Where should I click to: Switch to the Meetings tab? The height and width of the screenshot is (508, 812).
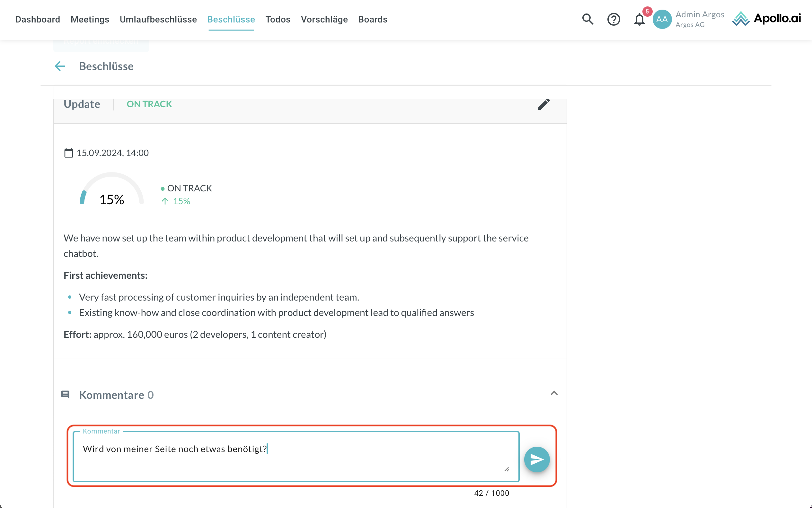pyautogui.click(x=90, y=19)
